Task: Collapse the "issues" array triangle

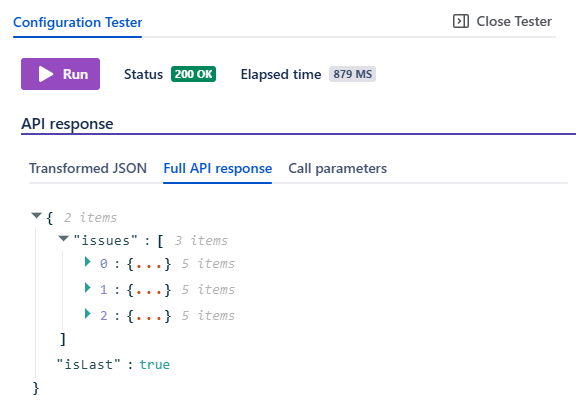Action: (x=64, y=239)
